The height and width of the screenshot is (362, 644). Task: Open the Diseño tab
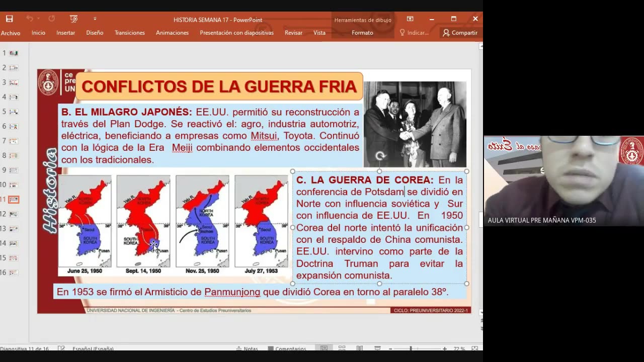(95, 33)
